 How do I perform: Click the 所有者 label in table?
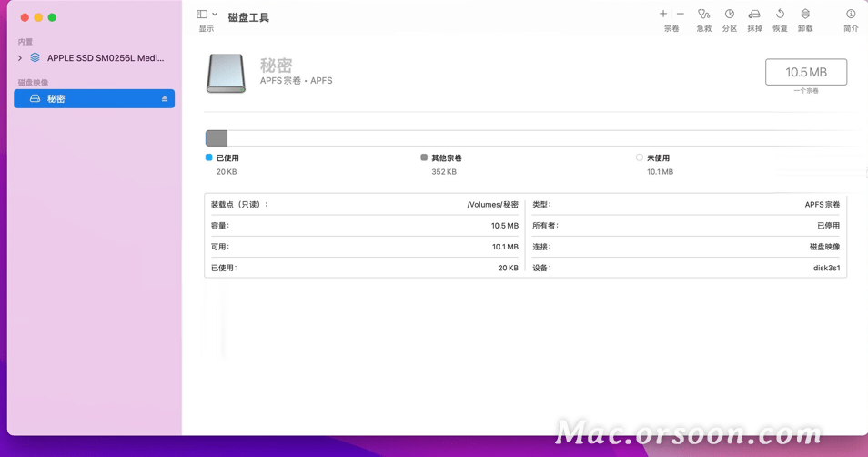click(545, 226)
